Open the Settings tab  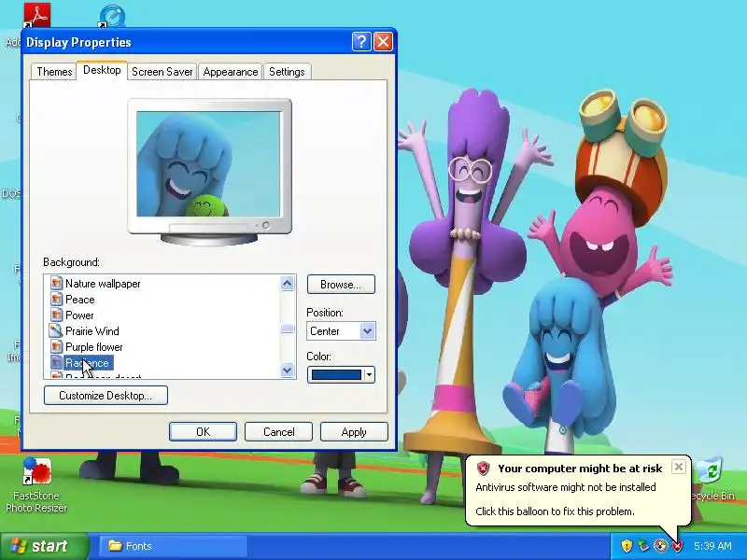[287, 72]
